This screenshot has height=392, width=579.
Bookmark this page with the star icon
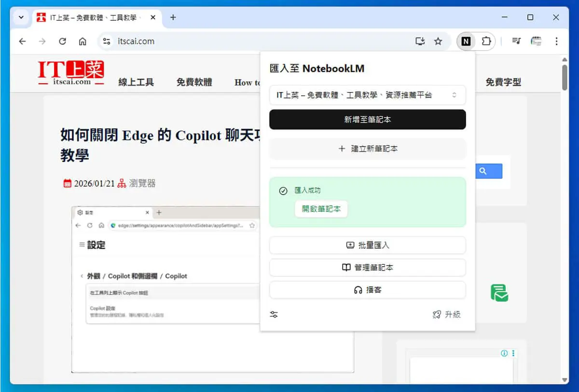point(438,41)
